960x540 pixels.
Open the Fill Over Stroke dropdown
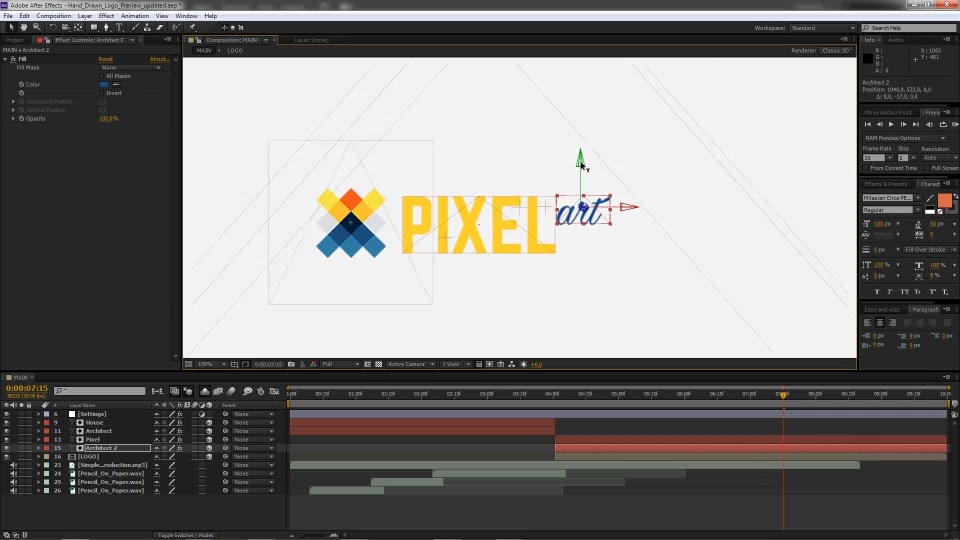click(x=929, y=250)
